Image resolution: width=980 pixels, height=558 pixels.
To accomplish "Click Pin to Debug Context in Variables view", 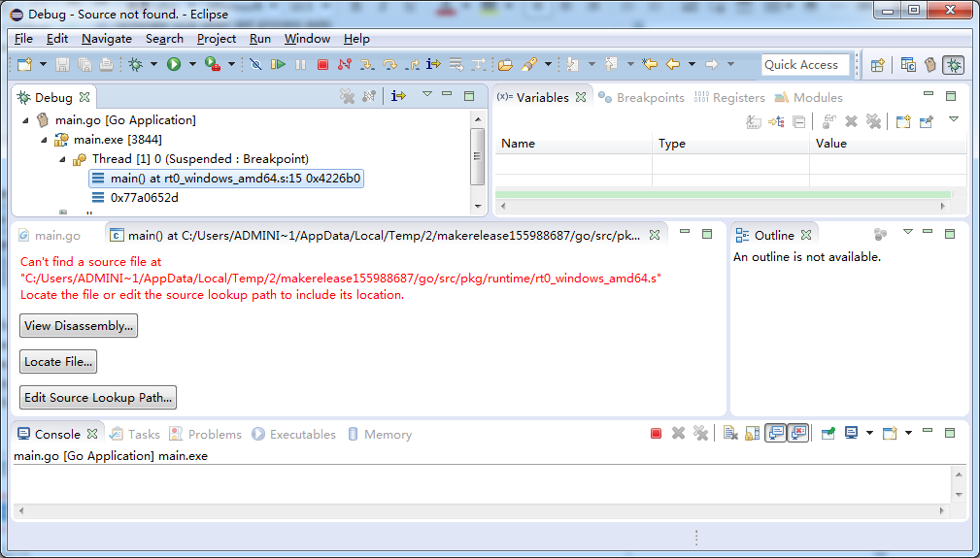I will pos(927,121).
